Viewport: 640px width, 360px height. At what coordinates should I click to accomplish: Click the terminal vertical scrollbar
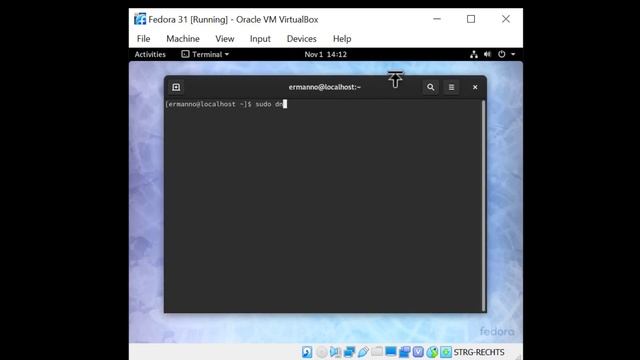click(484, 205)
